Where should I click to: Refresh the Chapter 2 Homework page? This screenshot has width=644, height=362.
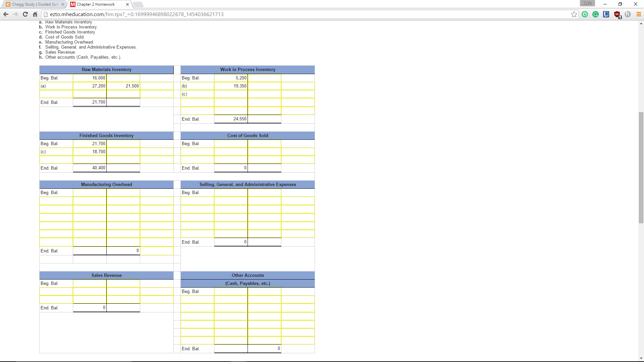[x=25, y=14]
